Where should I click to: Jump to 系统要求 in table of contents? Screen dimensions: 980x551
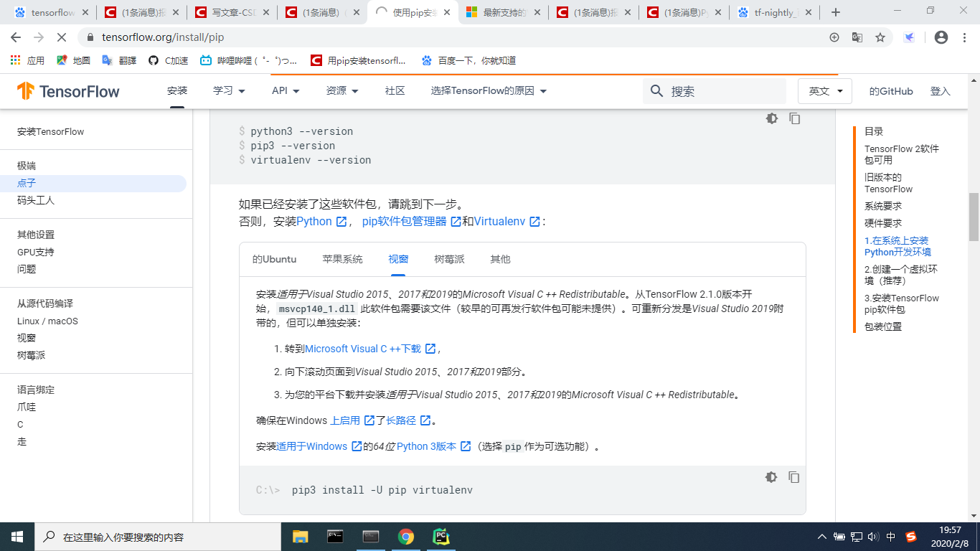[883, 206]
